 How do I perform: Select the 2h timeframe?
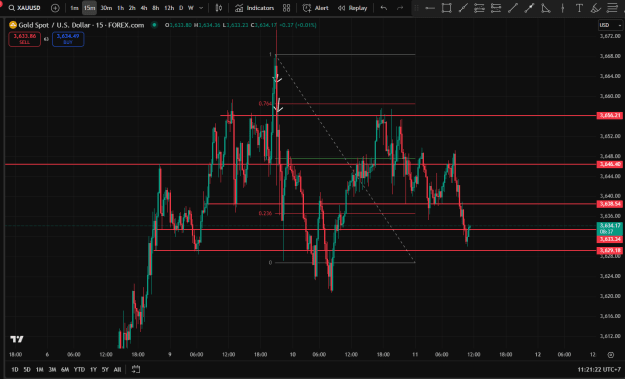click(x=132, y=8)
